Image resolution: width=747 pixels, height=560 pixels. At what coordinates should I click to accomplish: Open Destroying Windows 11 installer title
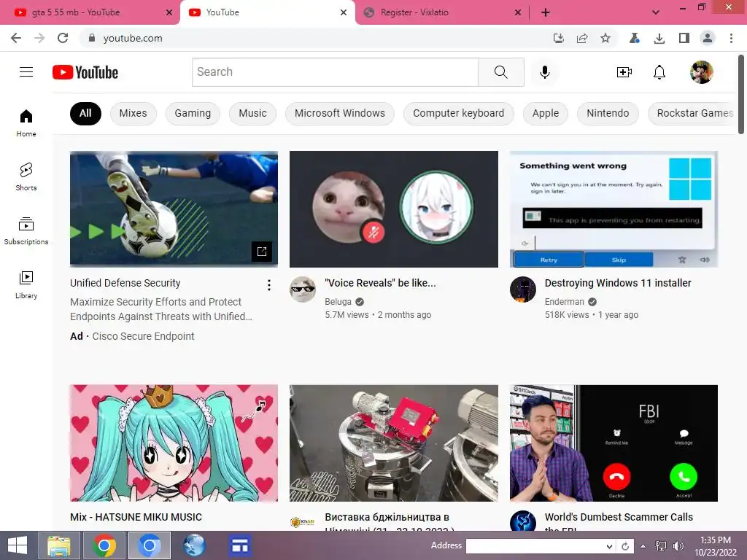618,283
